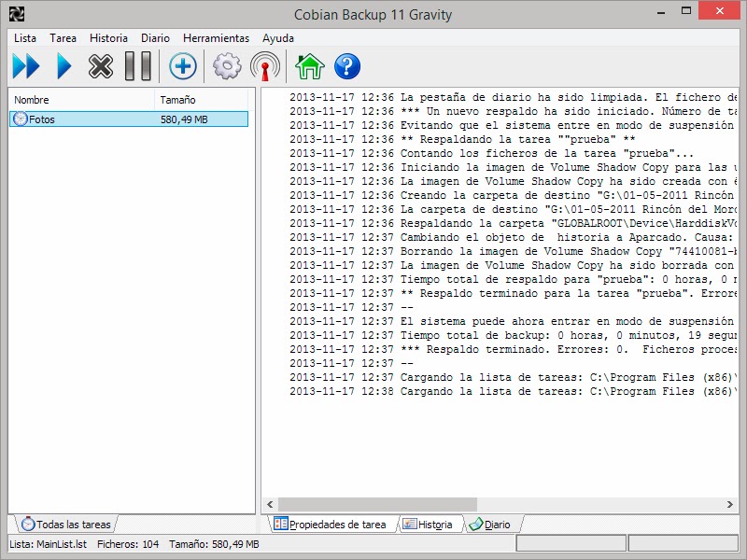Click log line 'Evitando que el sistema entre'

point(512,125)
